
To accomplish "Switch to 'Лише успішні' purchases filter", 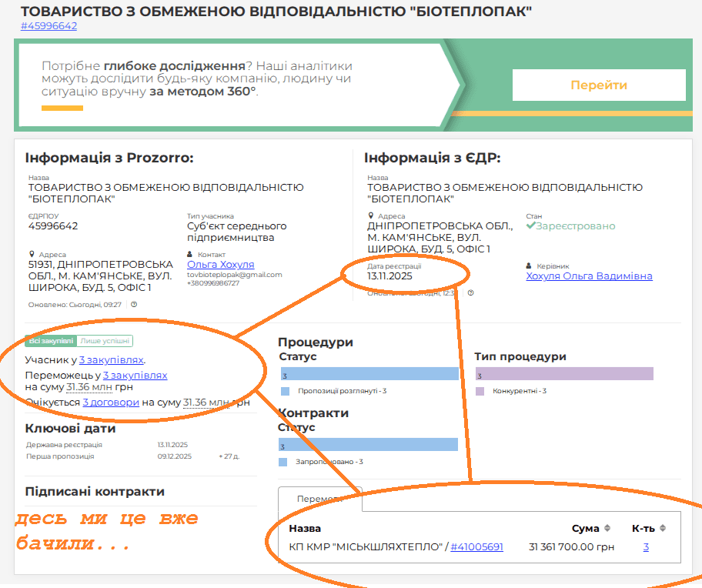I will coord(105,341).
